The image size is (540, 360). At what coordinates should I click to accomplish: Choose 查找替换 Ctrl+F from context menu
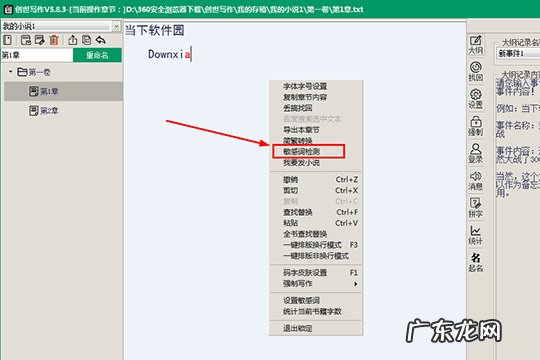pos(316,212)
